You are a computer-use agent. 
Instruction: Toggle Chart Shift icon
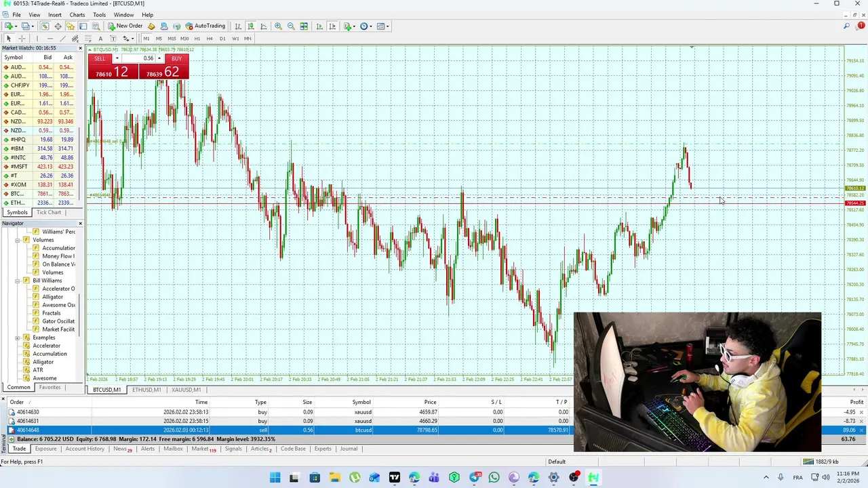pos(332,26)
